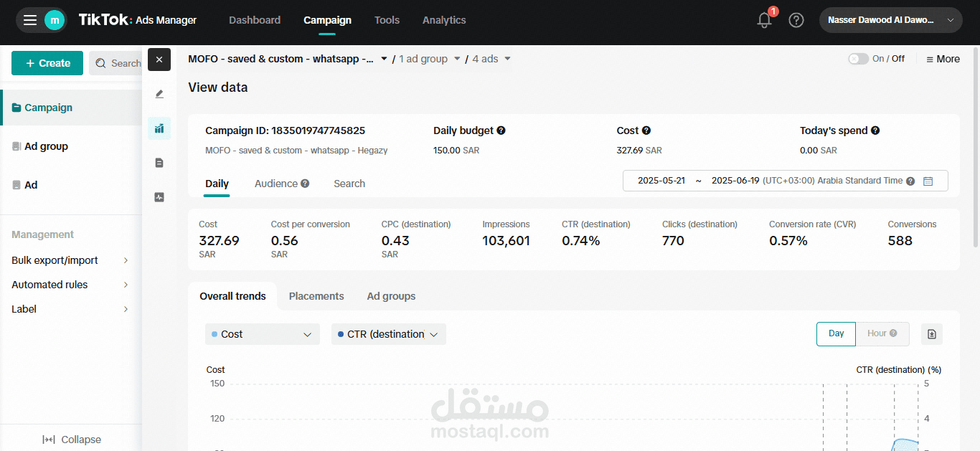Click Campaign ID: 1835019747745825 text
This screenshot has width=980, height=451.
[285, 130]
